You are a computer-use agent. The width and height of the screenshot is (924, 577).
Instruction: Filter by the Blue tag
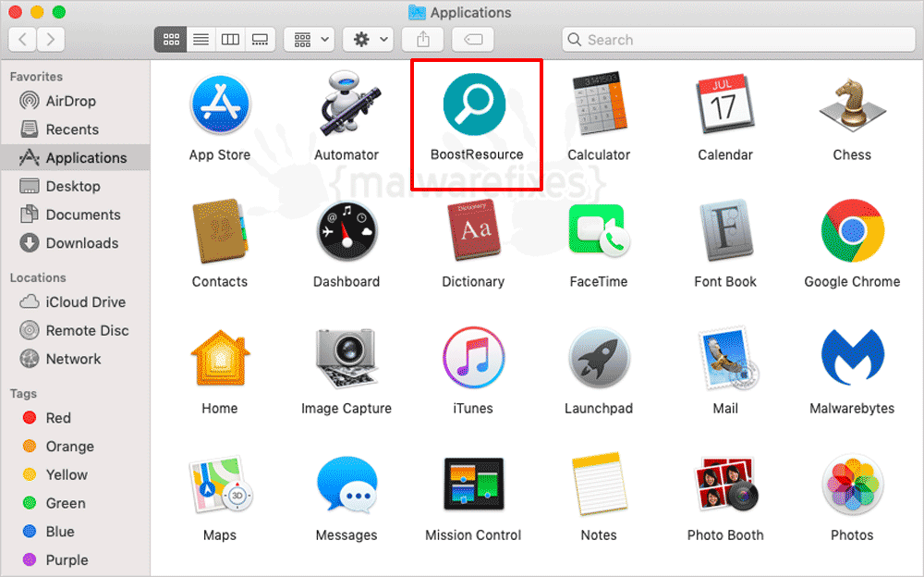(x=75, y=532)
